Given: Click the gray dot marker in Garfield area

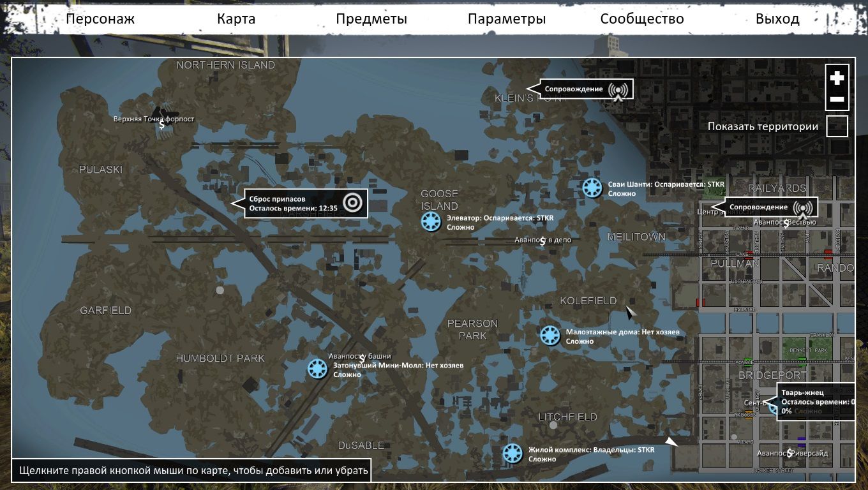Looking at the screenshot, I should (220, 290).
